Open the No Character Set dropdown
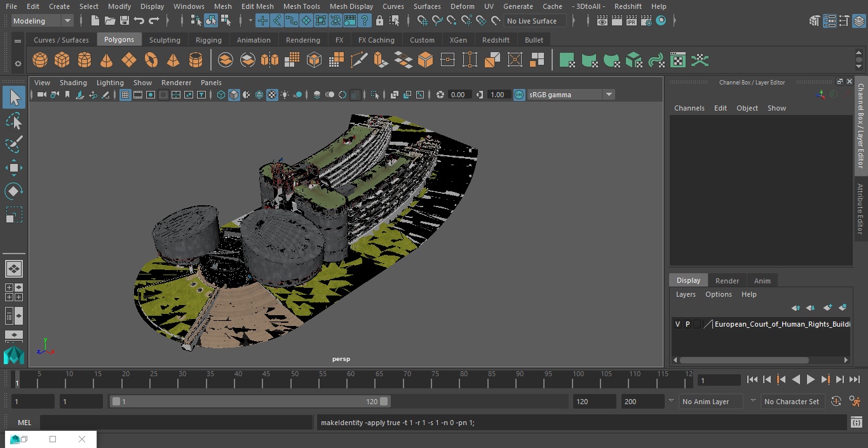This screenshot has height=448, width=868. [x=791, y=402]
